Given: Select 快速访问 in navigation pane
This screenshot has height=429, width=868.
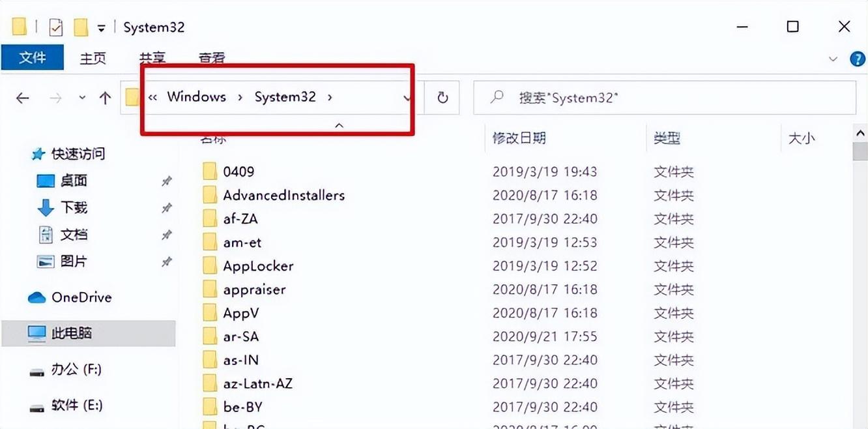Looking at the screenshot, I should 78,154.
